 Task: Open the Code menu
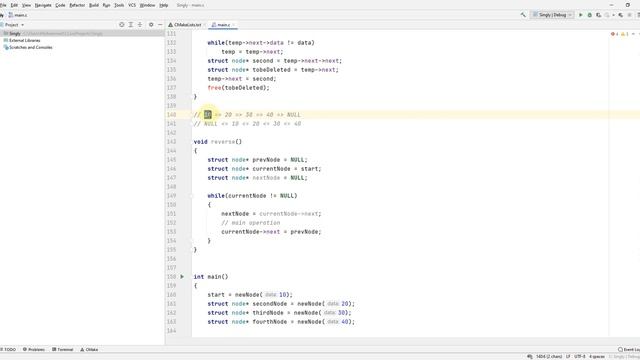tap(60, 5)
